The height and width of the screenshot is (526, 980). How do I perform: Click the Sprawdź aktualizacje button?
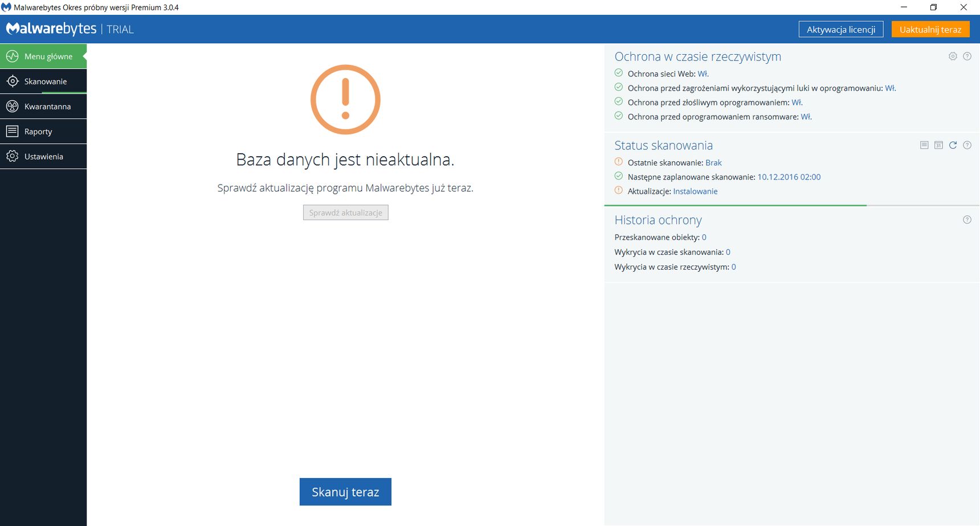point(346,213)
